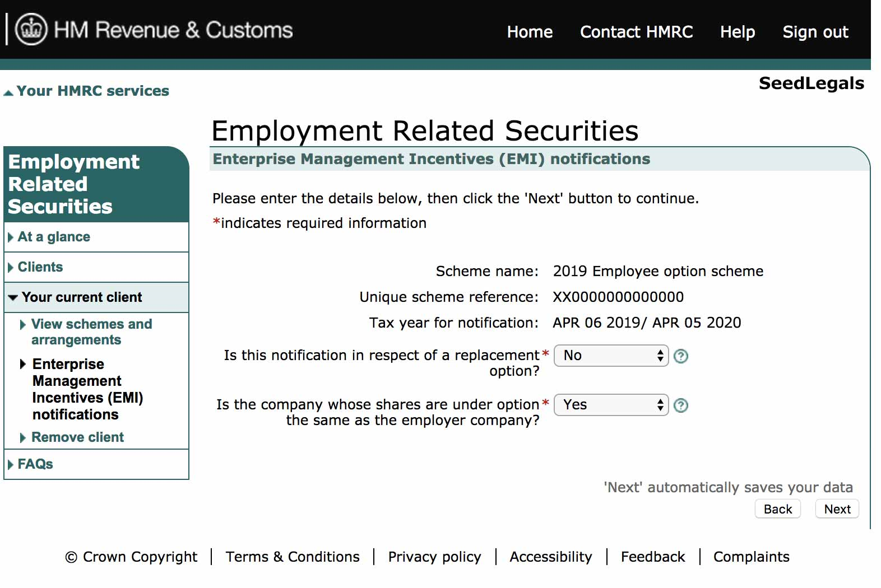Image resolution: width=881 pixels, height=588 pixels.
Task: Open Contact HMRC in the top navigation
Action: (x=636, y=32)
